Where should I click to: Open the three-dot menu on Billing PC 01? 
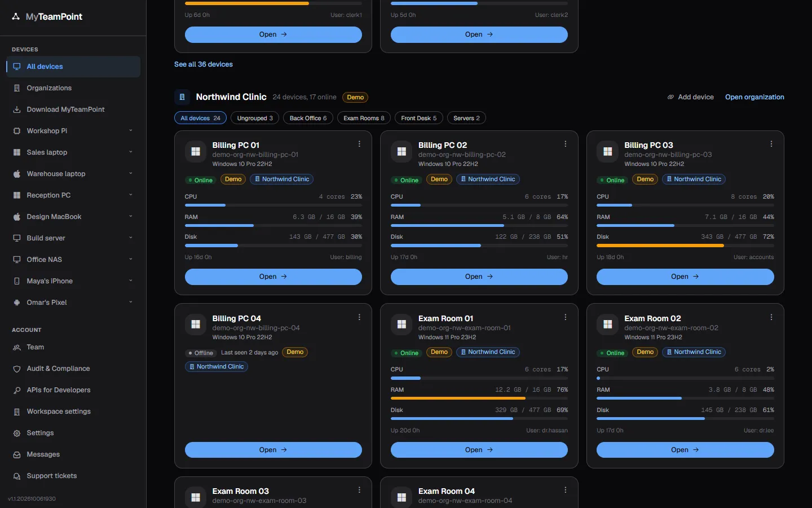pyautogui.click(x=359, y=144)
